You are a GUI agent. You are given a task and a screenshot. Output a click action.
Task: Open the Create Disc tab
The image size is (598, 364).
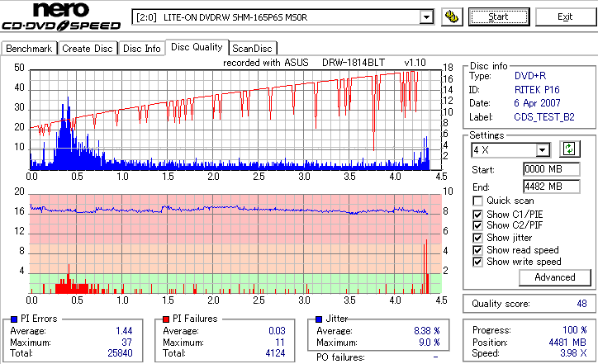(88, 49)
